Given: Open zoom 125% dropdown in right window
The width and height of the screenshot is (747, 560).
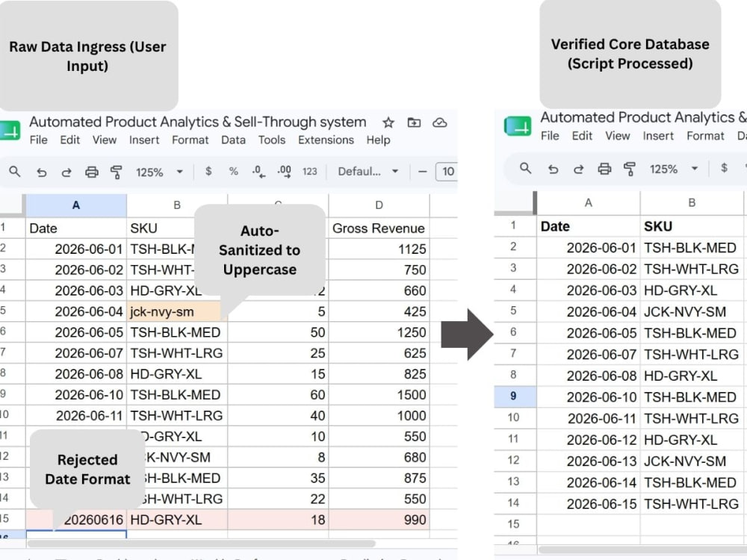Looking at the screenshot, I should pyautogui.click(x=674, y=169).
